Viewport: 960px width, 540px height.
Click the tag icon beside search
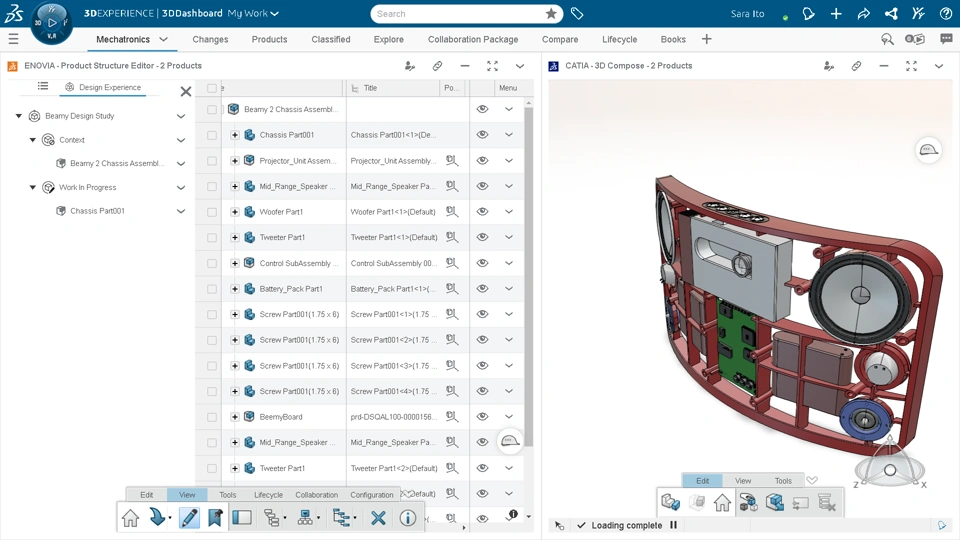click(577, 13)
